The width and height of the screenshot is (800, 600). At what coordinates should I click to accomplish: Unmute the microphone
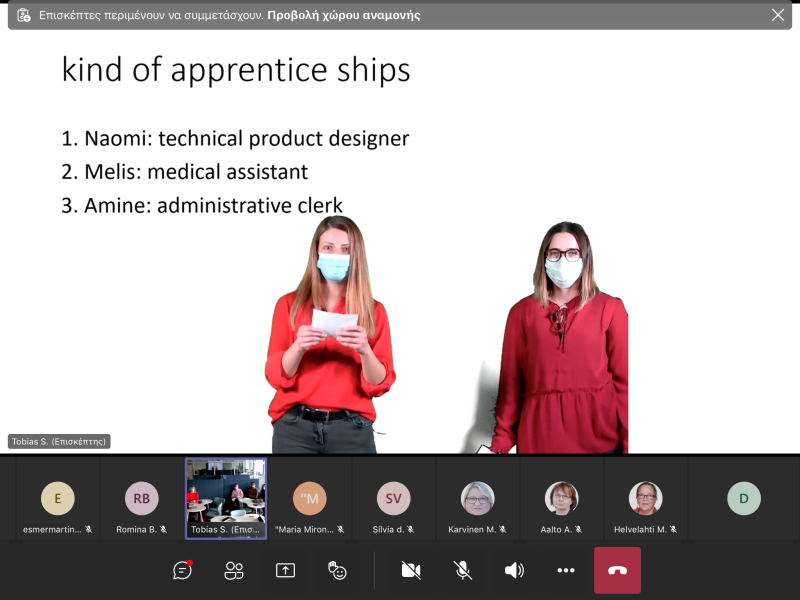click(x=462, y=570)
